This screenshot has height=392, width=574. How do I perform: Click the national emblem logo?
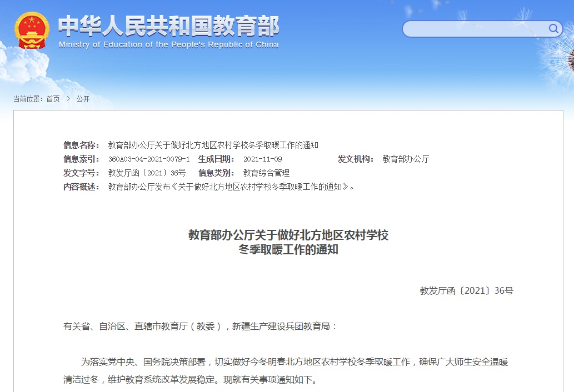point(32,31)
